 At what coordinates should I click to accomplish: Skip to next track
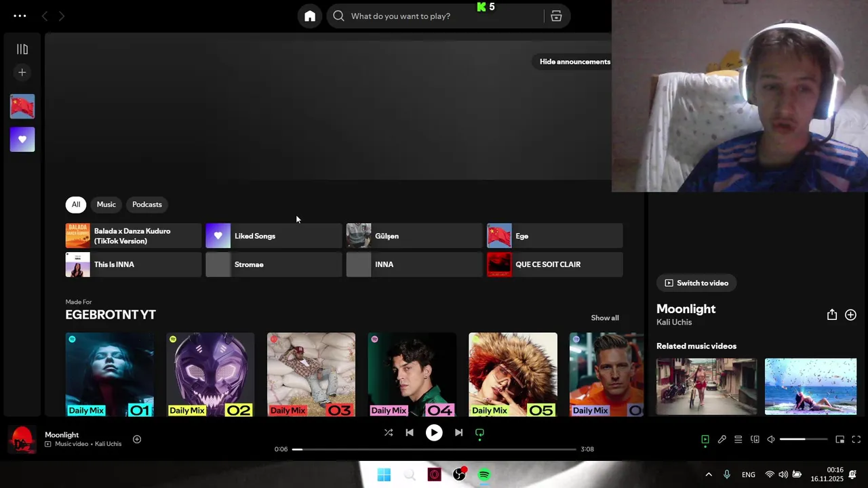[458, 432]
